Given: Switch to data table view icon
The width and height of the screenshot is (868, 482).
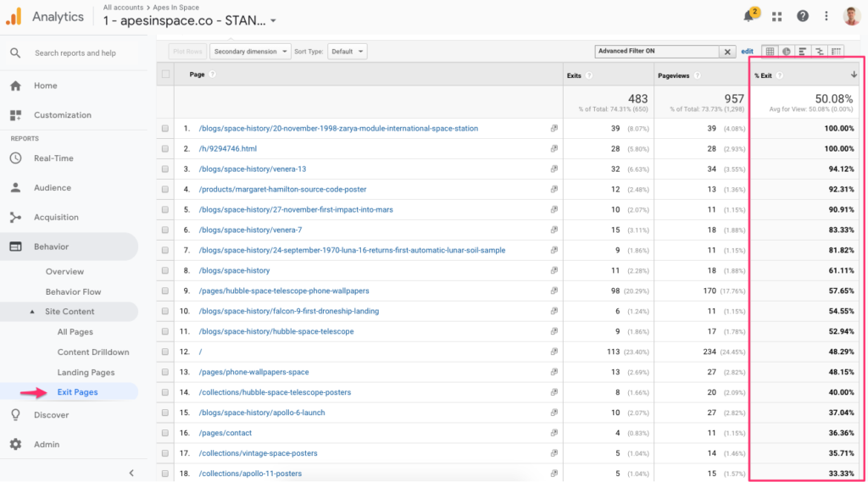Looking at the screenshot, I should [770, 51].
